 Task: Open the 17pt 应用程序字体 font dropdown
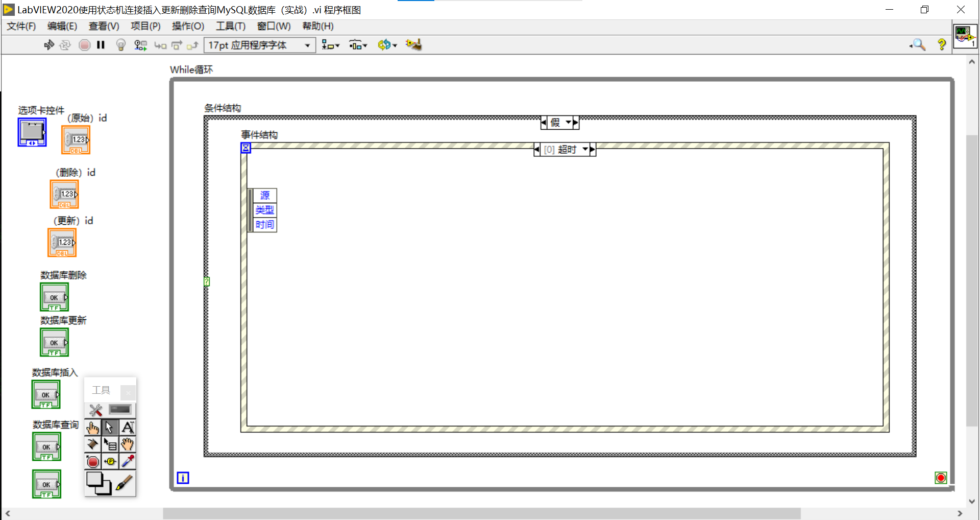point(307,45)
